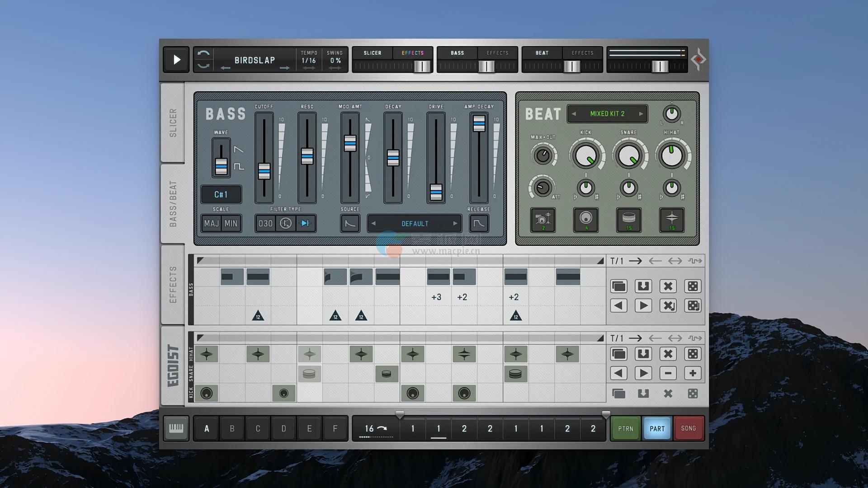Screen dimensions: 868x488
Task: Click the clear X icon in bass sequencer
Action: [668, 286]
